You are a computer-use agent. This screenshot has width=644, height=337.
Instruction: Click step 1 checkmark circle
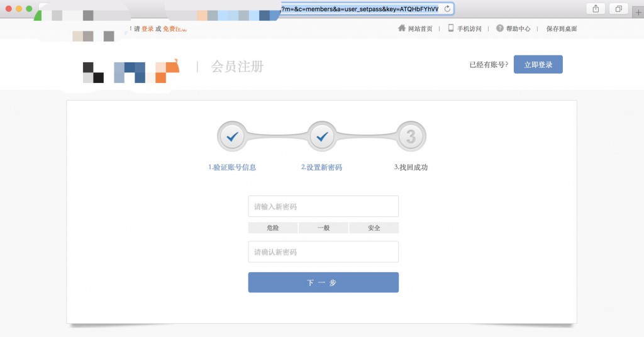[x=232, y=136]
